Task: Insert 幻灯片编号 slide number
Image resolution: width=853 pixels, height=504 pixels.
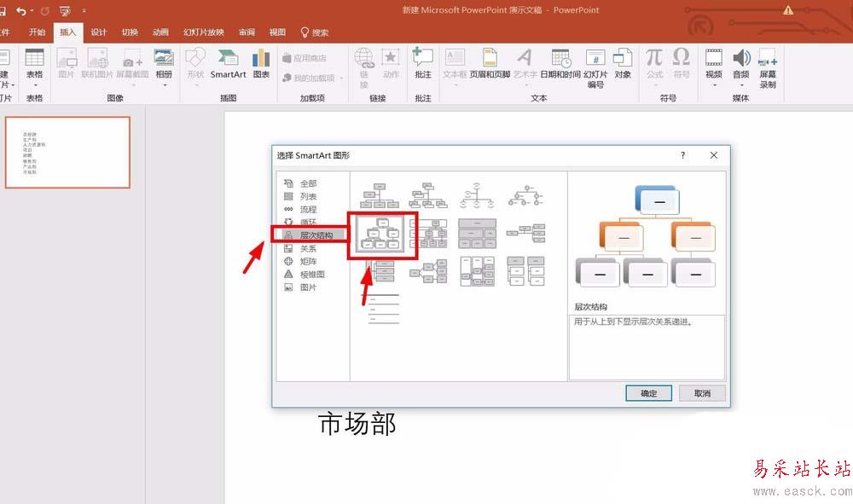Action: pyautogui.click(x=595, y=68)
